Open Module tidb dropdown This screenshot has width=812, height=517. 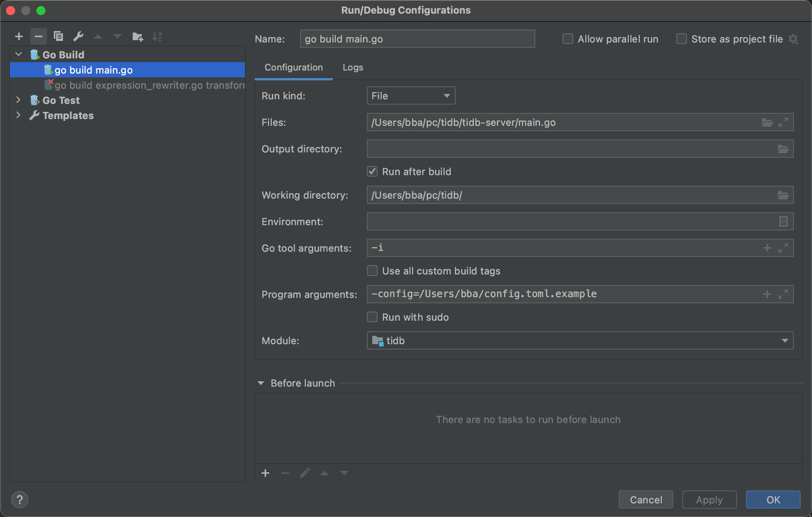(580, 341)
